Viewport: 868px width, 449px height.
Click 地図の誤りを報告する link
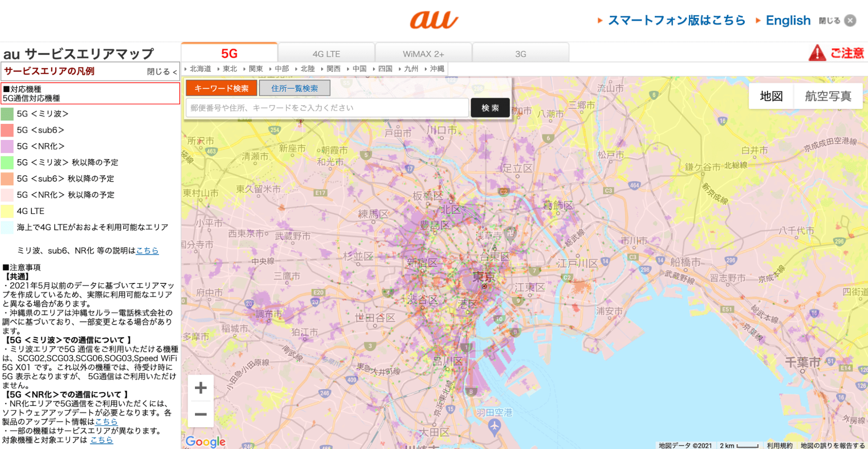(x=832, y=446)
